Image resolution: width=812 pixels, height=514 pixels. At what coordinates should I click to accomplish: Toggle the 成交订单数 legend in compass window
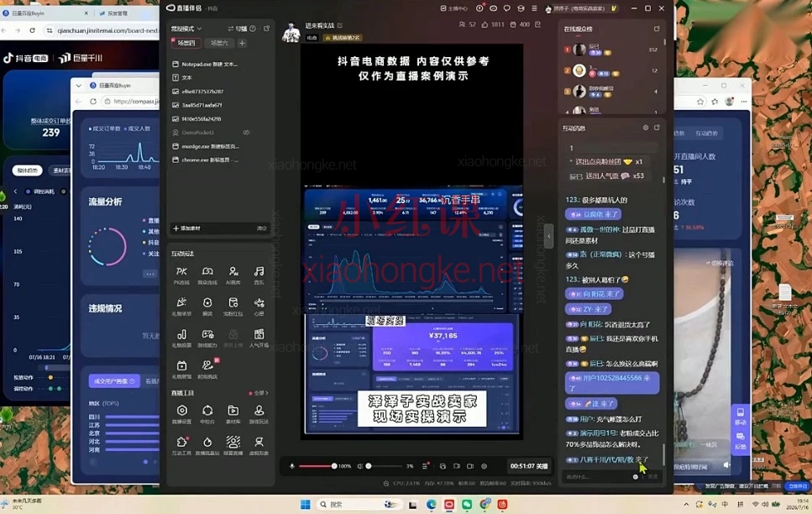(105, 128)
